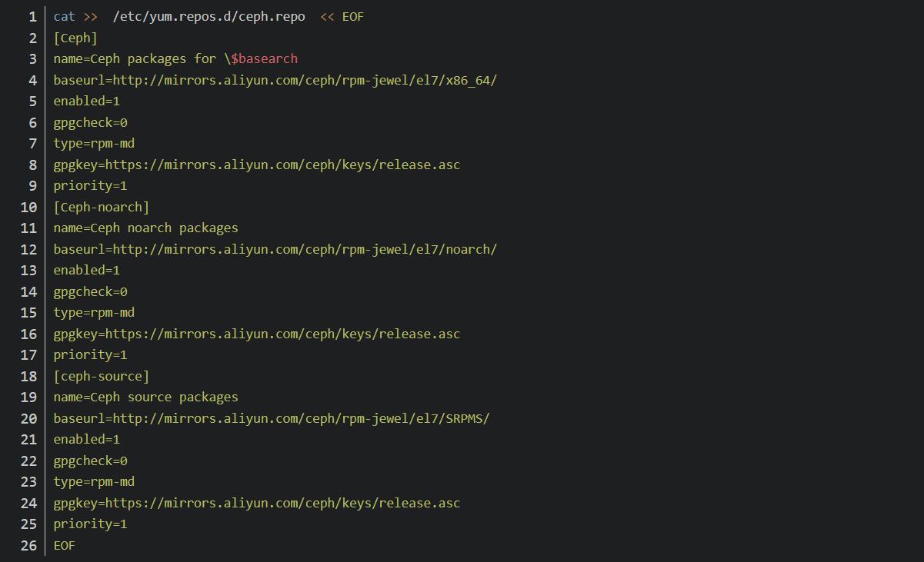
Task: Click enabled=1 on line 21
Action: coord(87,439)
